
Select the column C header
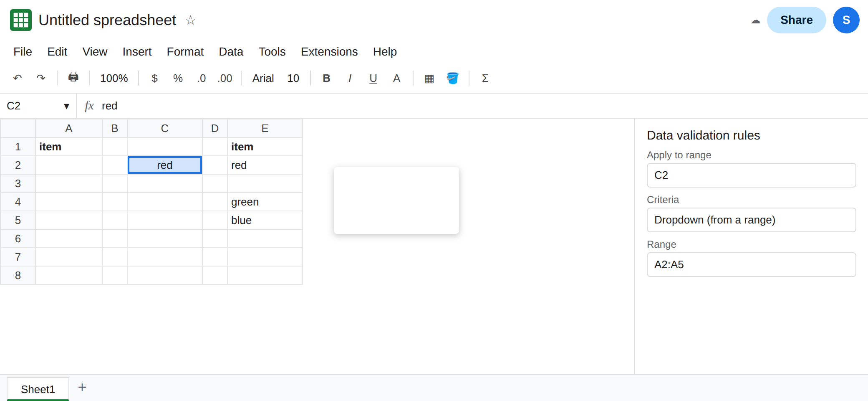(x=165, y=128)
